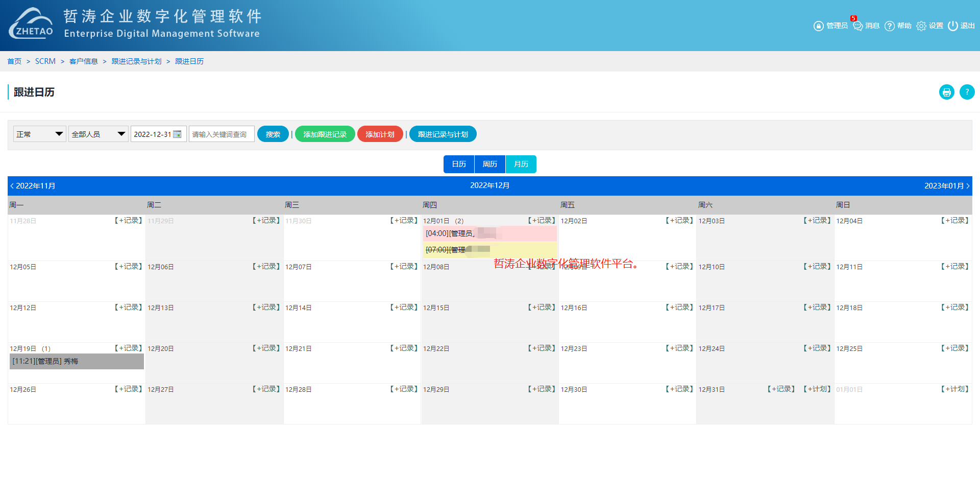Image resolution: width=980 pixels, height=495 pixels.
Task: Click the 周日 column header
Action: [x=843, y=205]
